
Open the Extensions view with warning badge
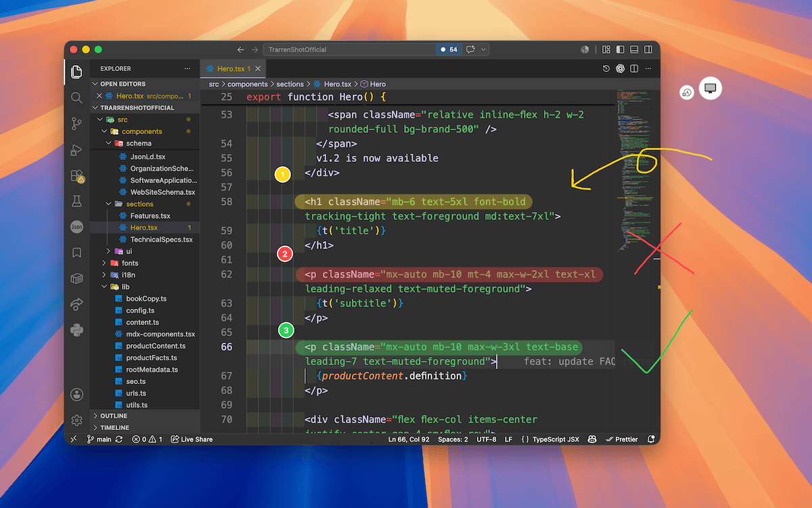click(x=76, y=175)
